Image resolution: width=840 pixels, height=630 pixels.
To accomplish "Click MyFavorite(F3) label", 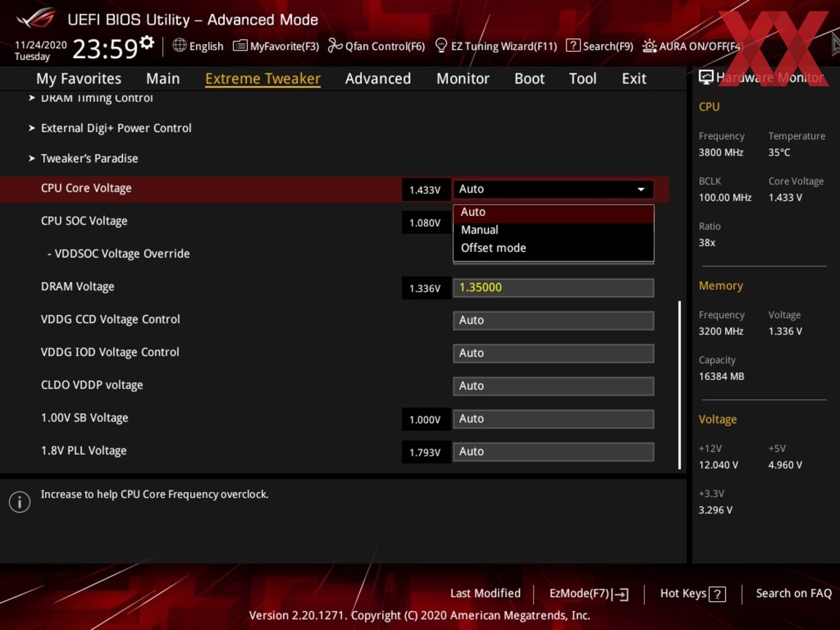I will click(x=284, y=46).
